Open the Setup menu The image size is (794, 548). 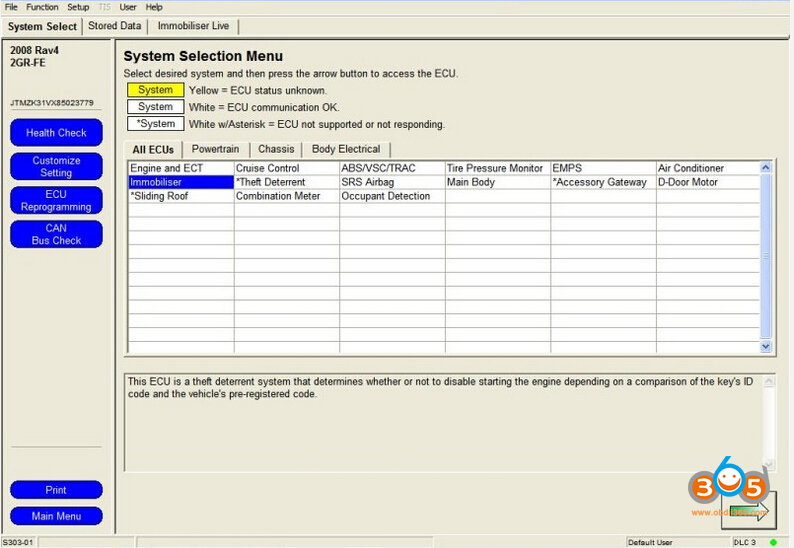[x=78, y=7]
